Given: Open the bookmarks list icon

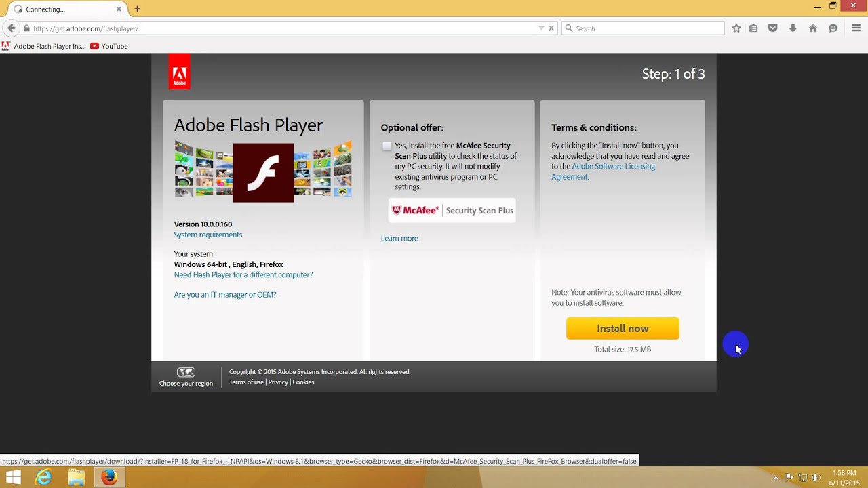Looking at the screenshot, I should click(x=753, y=28).
